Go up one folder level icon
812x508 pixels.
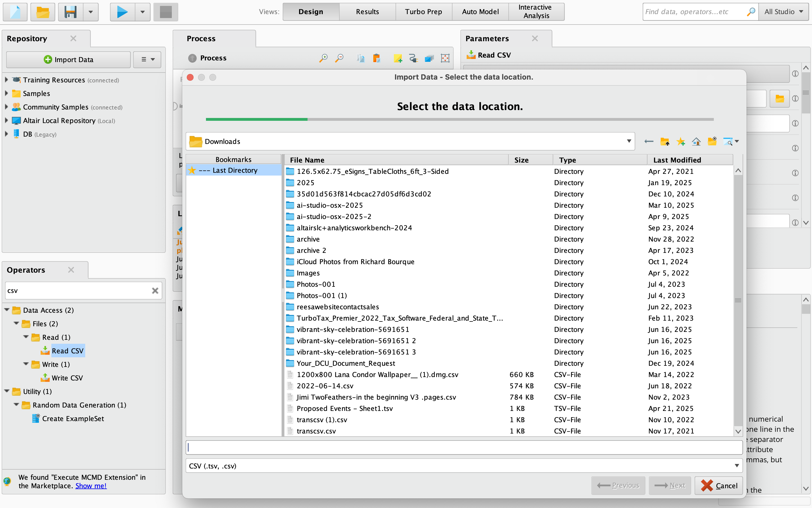coord(664,141)
